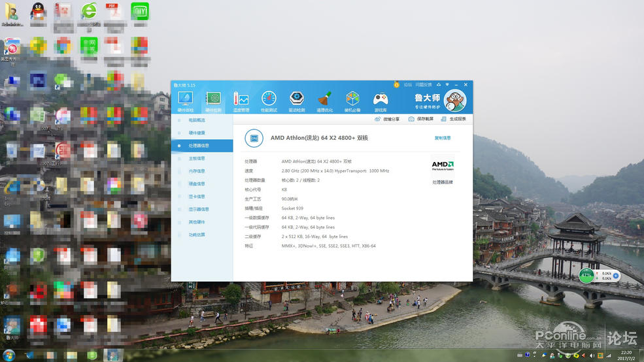Screen dimensions: 644x362
Task: Click the circular CPU icon beside the title
Action: tap(254, 139)
